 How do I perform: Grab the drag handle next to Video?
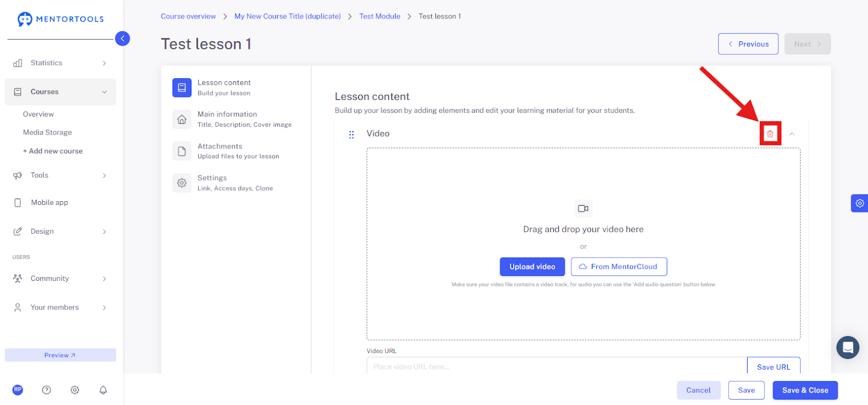[352, 134]
